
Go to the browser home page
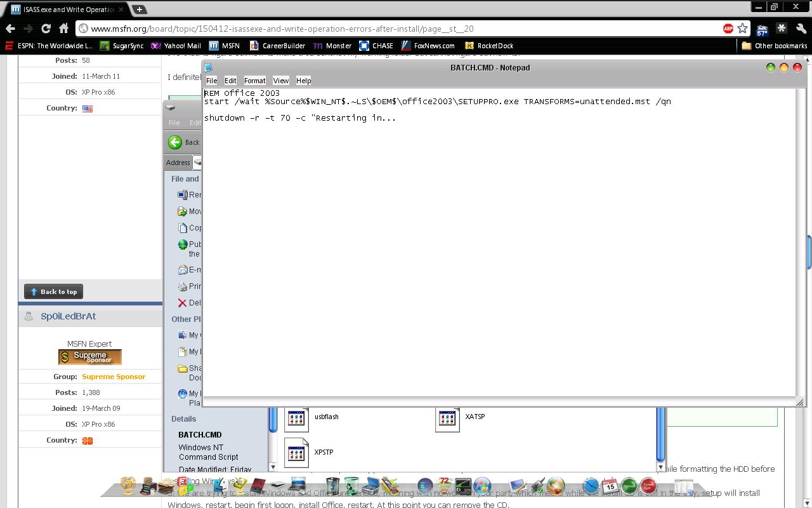(63, 29)
